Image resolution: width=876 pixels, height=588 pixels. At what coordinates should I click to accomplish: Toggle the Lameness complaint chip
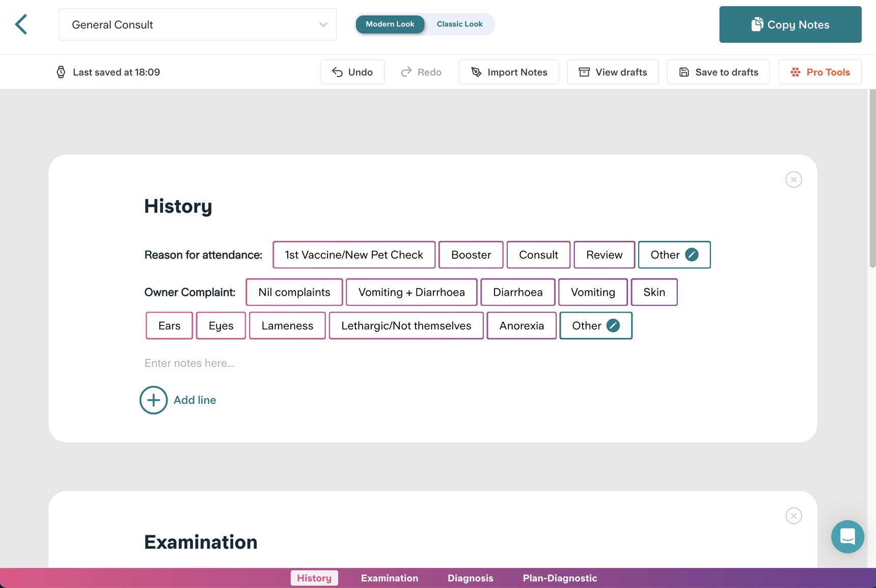287,325
